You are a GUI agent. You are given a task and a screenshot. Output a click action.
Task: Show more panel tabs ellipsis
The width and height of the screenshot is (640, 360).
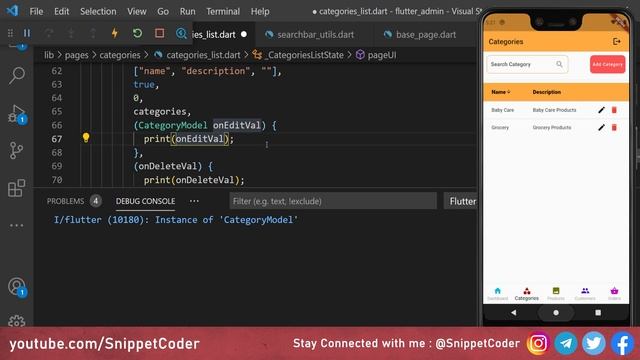point(194,201)
